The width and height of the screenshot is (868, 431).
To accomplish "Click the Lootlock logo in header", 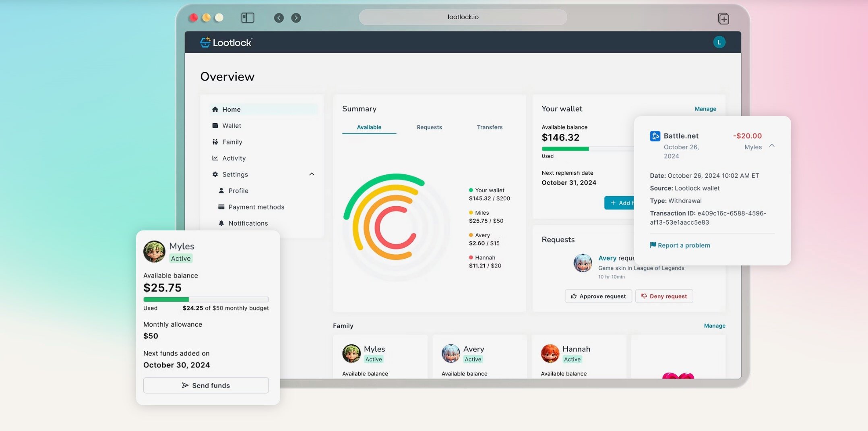I will (226, 42).
